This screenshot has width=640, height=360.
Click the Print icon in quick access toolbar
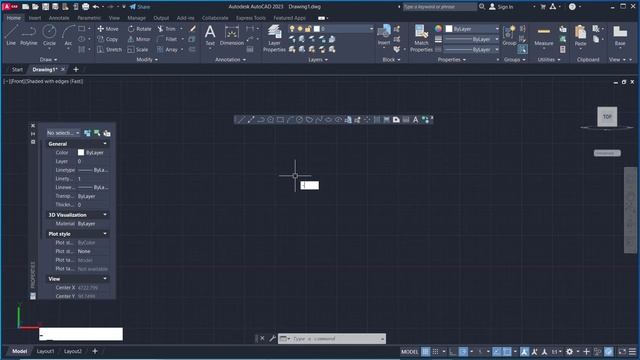tap(85, 7)
